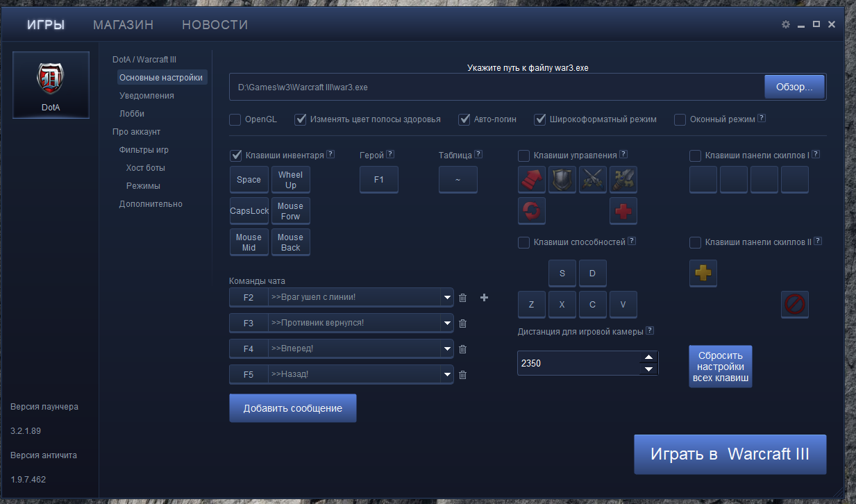Image resolution: width=856 pixels, height=504 pixels.
Task: Enable the OpenGL checkbox
Action: tap(235, 119)
